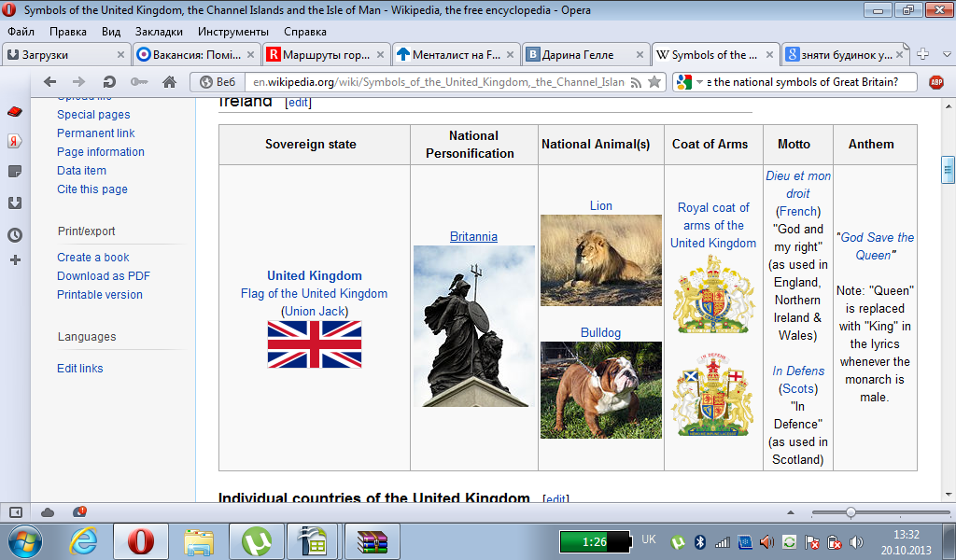
Task: Open the Файл menu
Action: (21, 32)
